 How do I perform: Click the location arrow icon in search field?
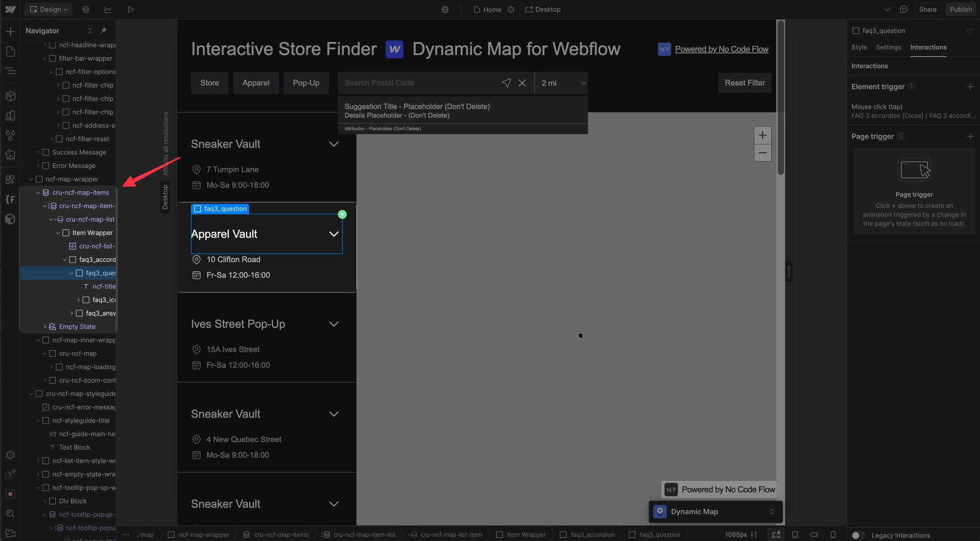click(x=506, y=83)
